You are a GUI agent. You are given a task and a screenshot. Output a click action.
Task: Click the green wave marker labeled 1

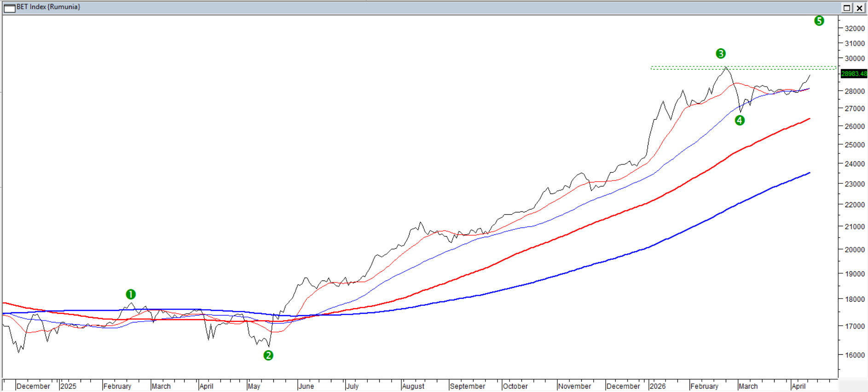click(x=131, y=294)
